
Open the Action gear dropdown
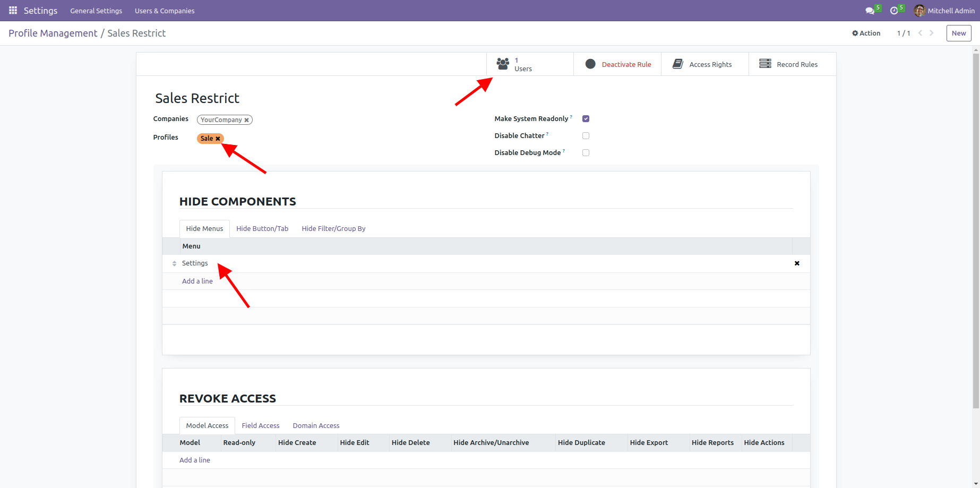coord(866,33)
